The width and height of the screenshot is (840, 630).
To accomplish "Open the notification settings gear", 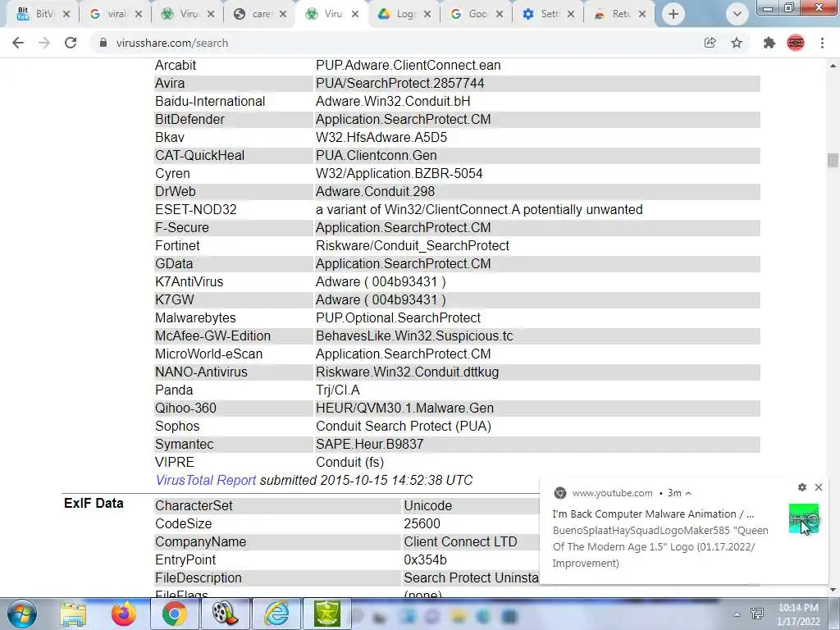I will (x=802, y=487).
